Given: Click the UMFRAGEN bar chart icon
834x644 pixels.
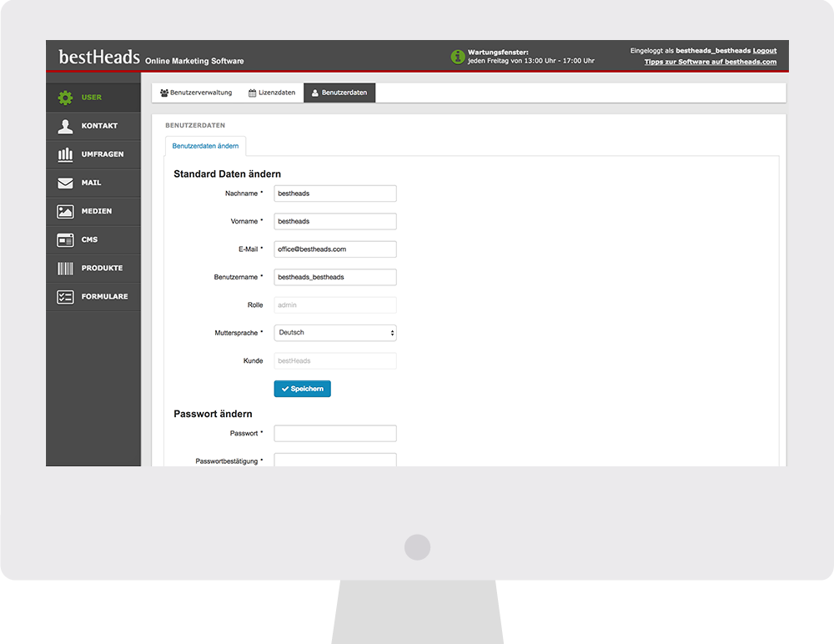Looking at the screenshot, I should [65, 154].
